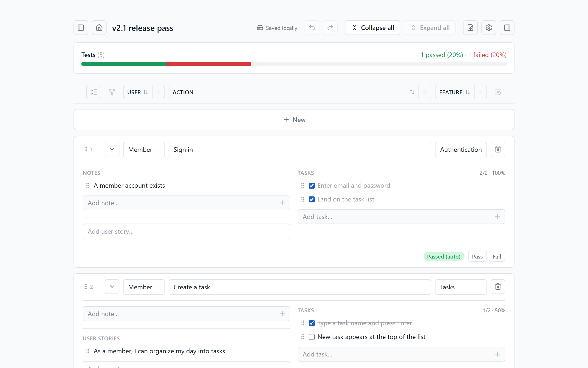Add task plus button in Sign in test
Viewport: 588px width, 368px height.
(x=497, y=217)
